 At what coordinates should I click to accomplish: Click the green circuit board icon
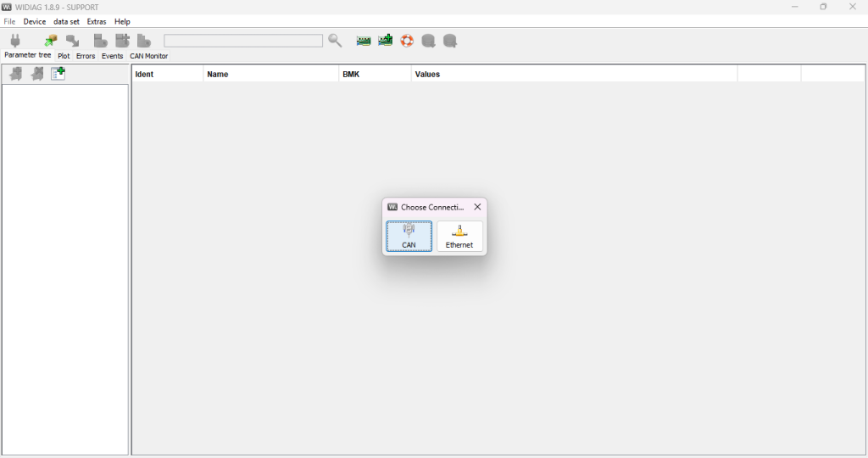click(364, 41)
